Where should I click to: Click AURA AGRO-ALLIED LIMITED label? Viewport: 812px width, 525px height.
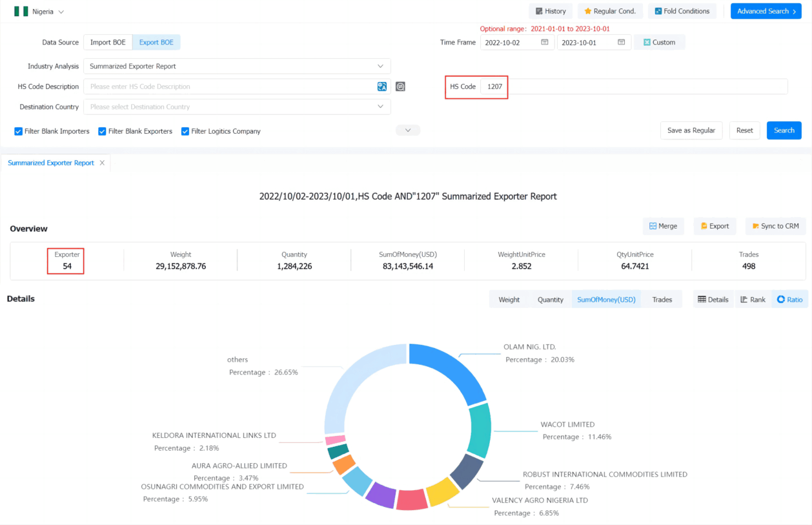(x=239, y=466)
